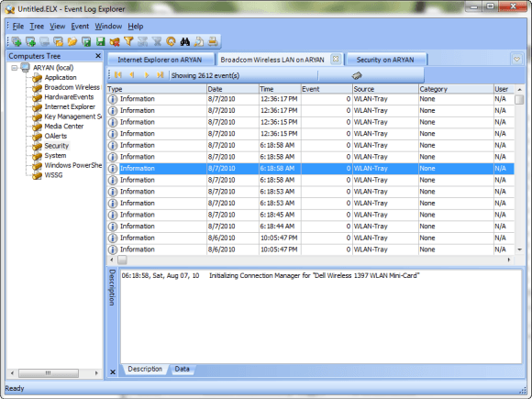This screenshot has width=532, height=399.
Task: Click info icon on highlighted 6:18:58 row
Action: click(112, 169)
